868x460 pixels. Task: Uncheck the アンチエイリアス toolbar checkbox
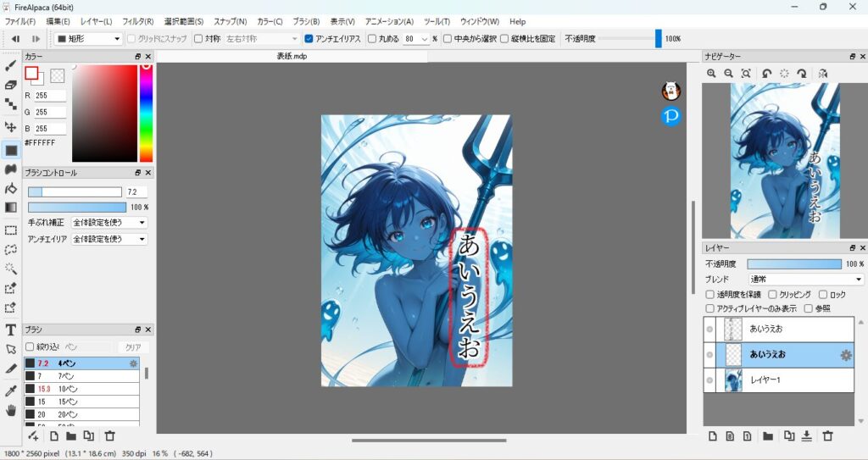pos(309,39)
